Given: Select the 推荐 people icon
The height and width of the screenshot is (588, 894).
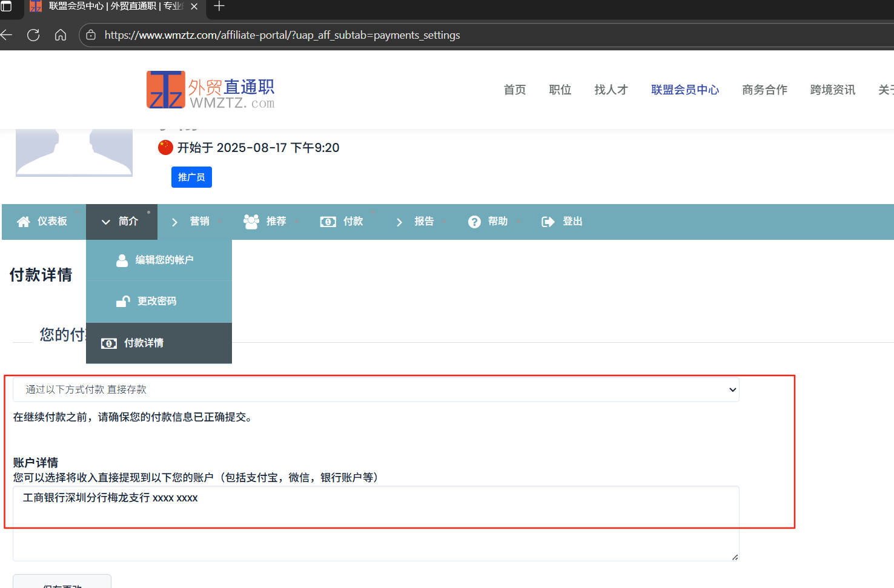Looking at the screenshot, I should coord(250,221).
